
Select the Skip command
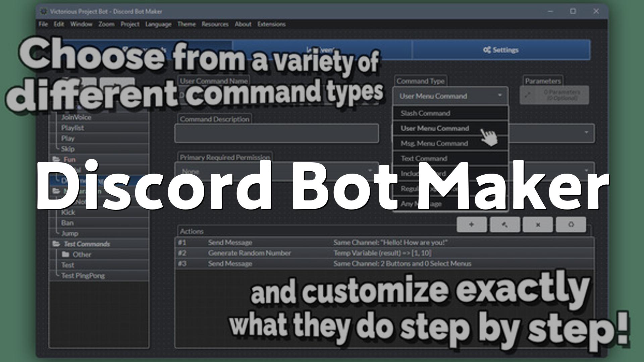[x=99, y=149]
